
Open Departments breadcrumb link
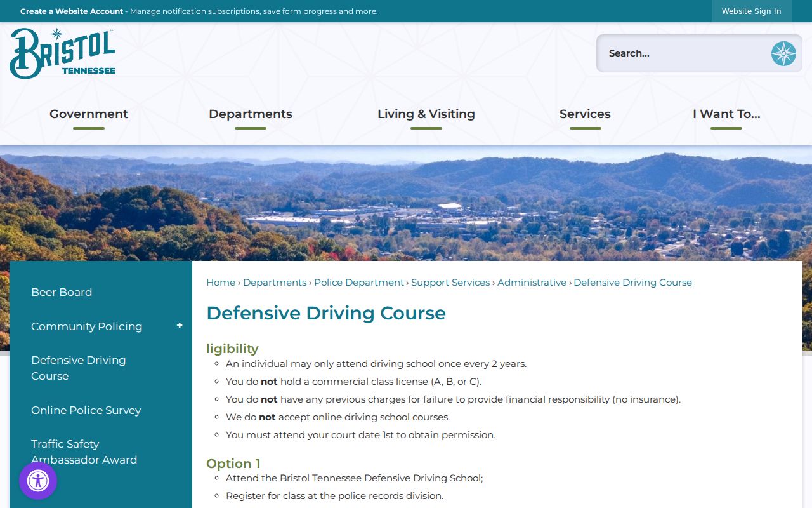(x=275, y=283)
